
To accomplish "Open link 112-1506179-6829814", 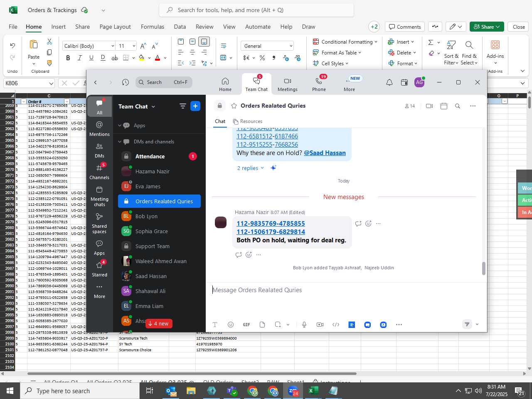I will pyautogui.click(x=271, y=232).
